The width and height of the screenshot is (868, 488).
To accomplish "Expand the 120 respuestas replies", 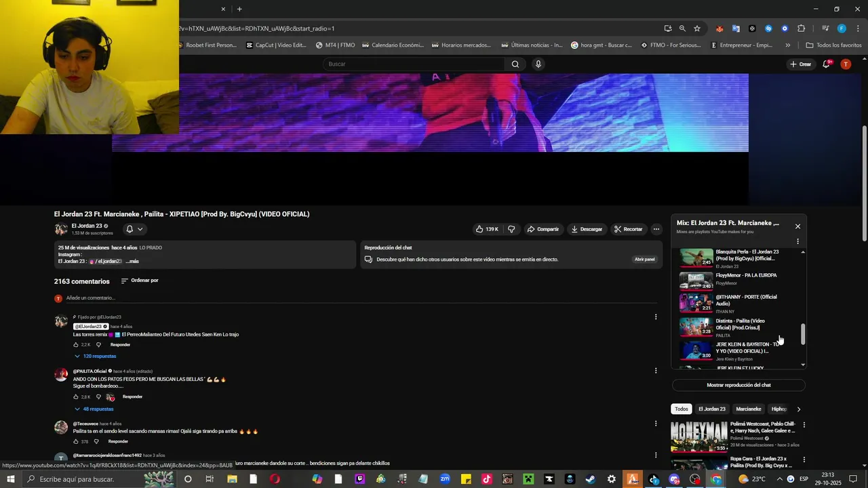I will coord(95,357).
